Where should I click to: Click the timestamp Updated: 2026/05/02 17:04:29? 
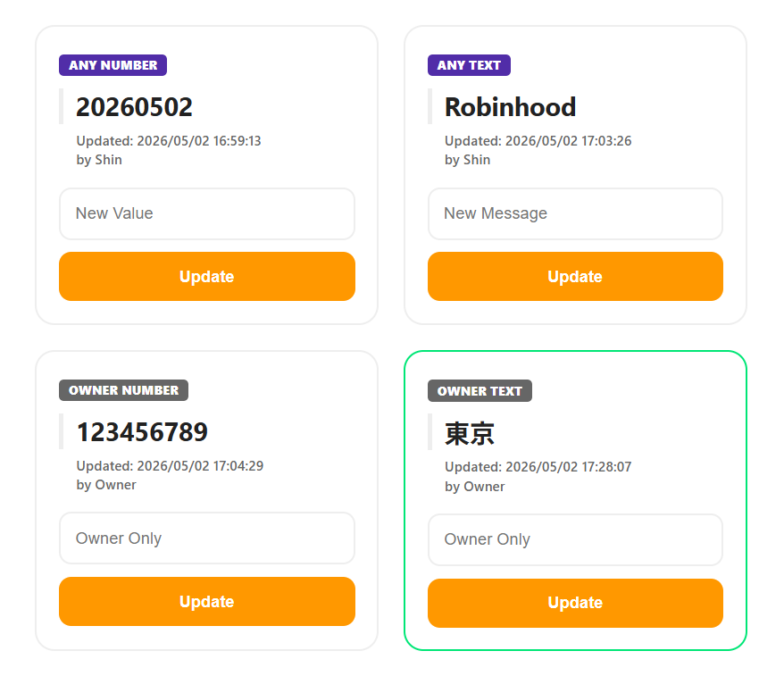[170, 466]
